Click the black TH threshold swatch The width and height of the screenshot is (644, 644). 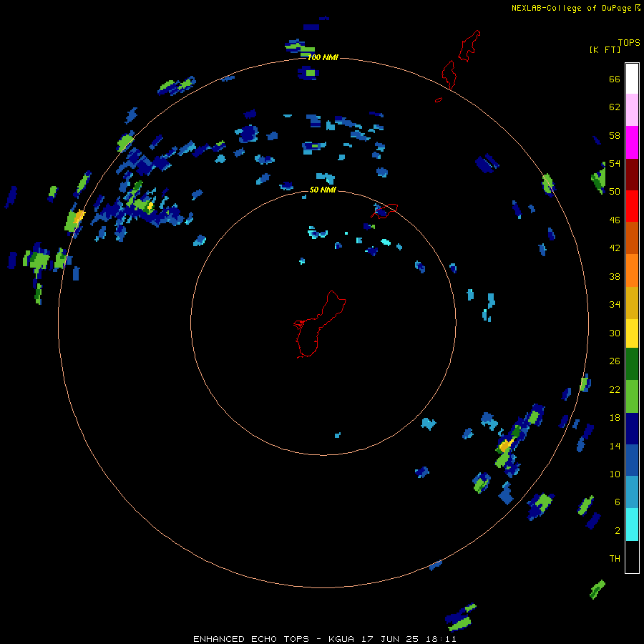pos(632,557)
